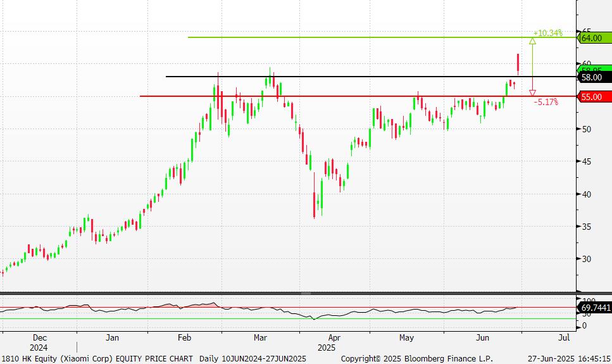Click the black 58.00 price tag
Image resolution: width=612 pixels, height=364 pixels.
point(594,77)
